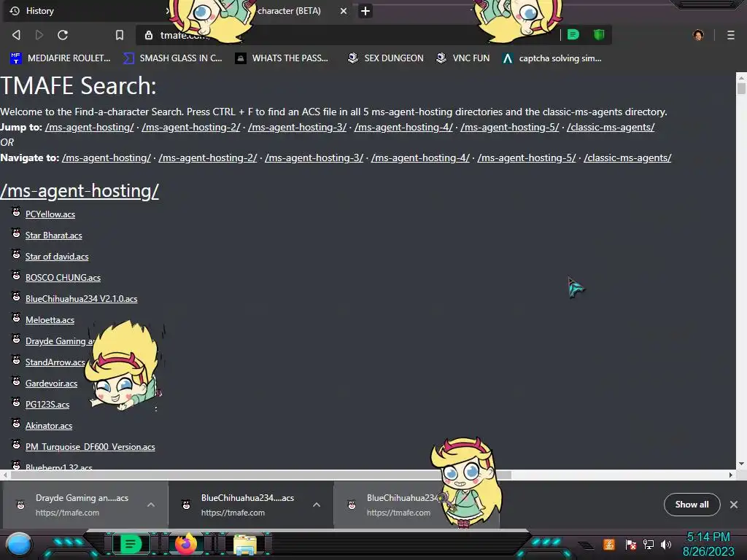Image resolution: width=747 pixels, height=560 pixels.
Task: Click the agent icon beside Meloetta.acs
Action: pos(16,317)
